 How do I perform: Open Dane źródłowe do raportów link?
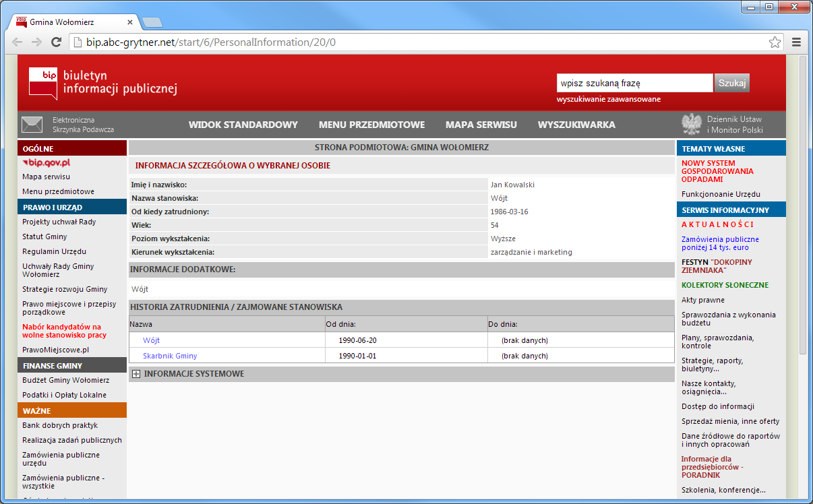(x=731, y=440)
